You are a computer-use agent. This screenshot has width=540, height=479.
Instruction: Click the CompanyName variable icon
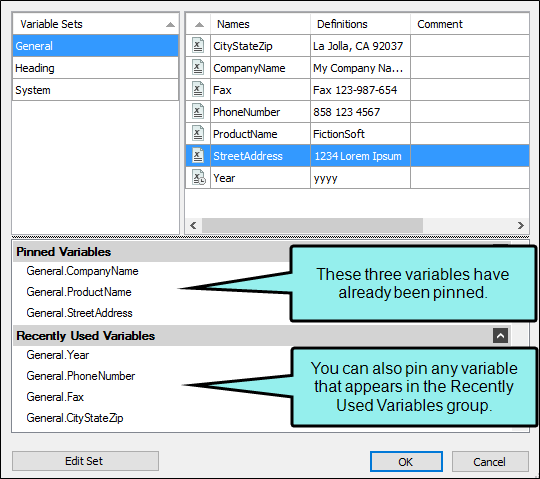point(198,67)
